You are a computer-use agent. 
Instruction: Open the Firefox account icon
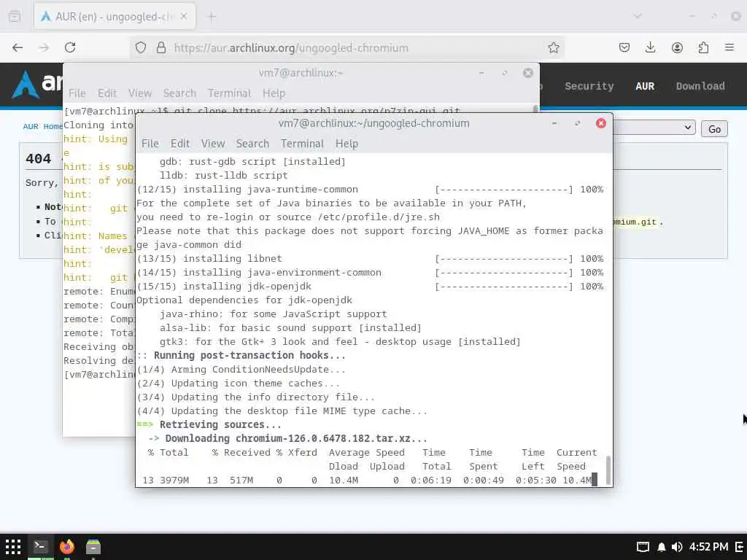(677, 47)
